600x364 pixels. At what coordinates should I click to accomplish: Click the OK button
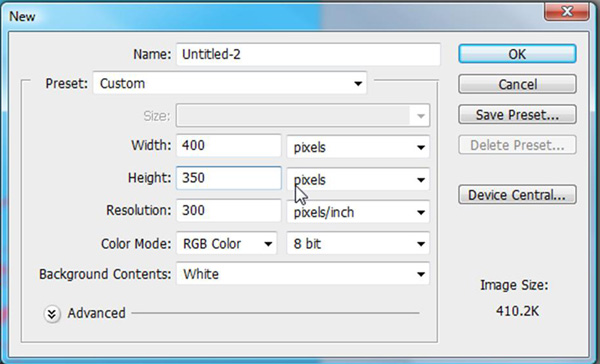point(517,54)
